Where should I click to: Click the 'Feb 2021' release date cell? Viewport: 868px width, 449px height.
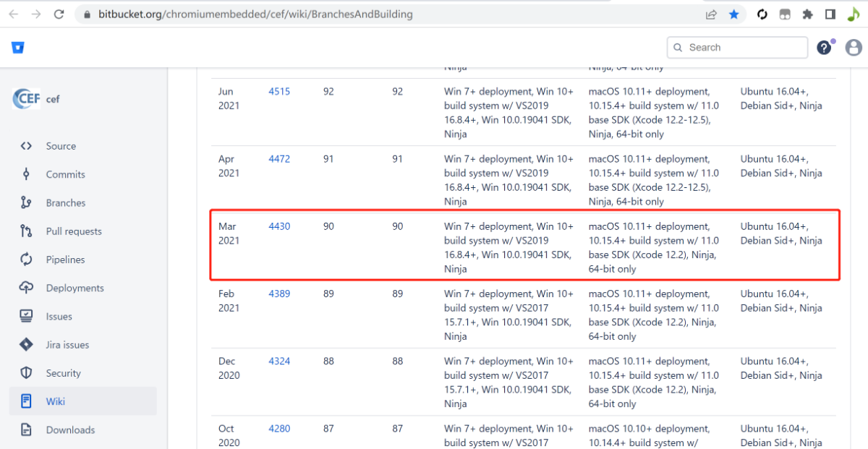point(229,301)
